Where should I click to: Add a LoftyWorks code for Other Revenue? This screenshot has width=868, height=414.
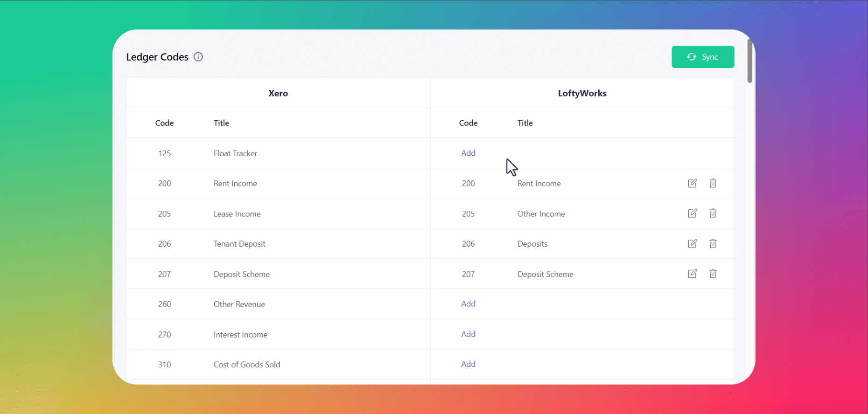coord(468,304)
